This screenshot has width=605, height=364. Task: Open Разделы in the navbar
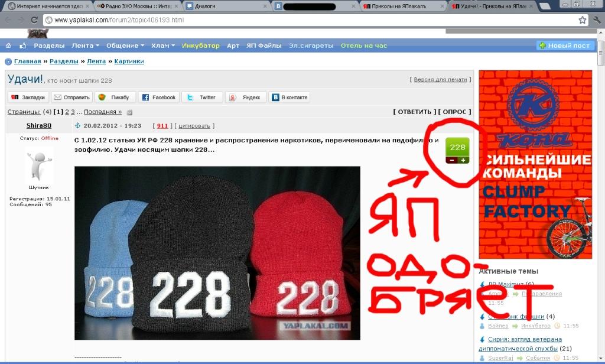tap(49, 45)
